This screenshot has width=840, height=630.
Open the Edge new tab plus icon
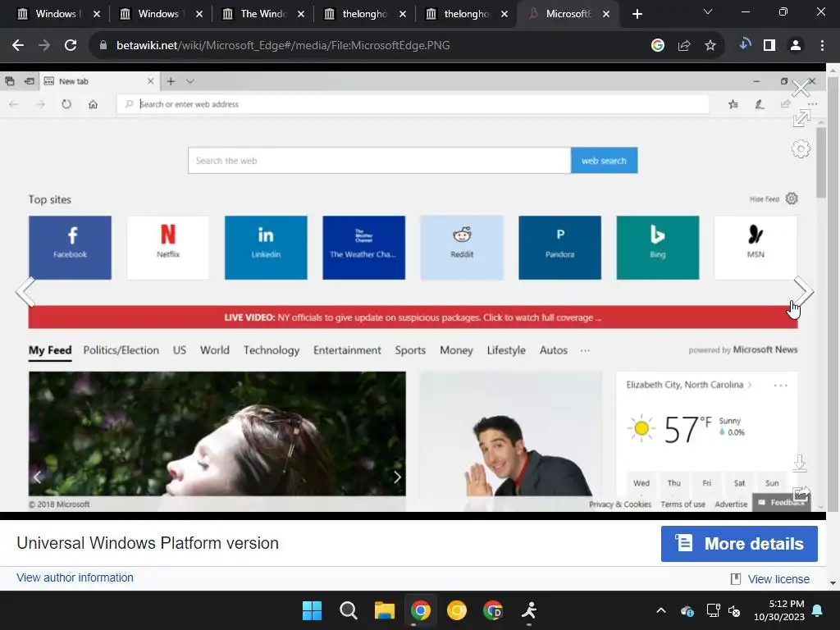[x=171, y=81]
